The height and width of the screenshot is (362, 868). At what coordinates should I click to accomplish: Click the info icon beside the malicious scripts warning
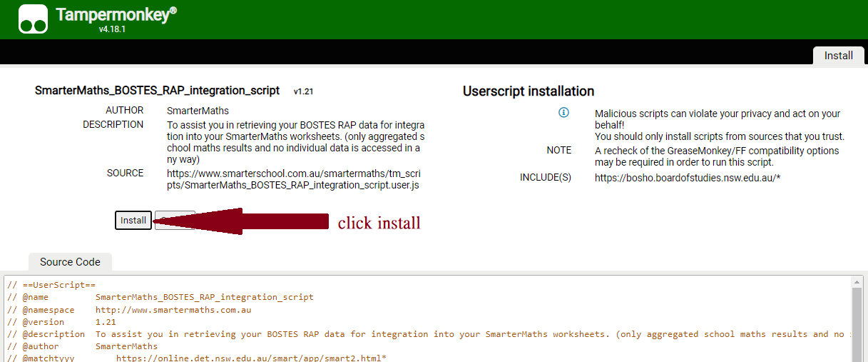(563, 113)
